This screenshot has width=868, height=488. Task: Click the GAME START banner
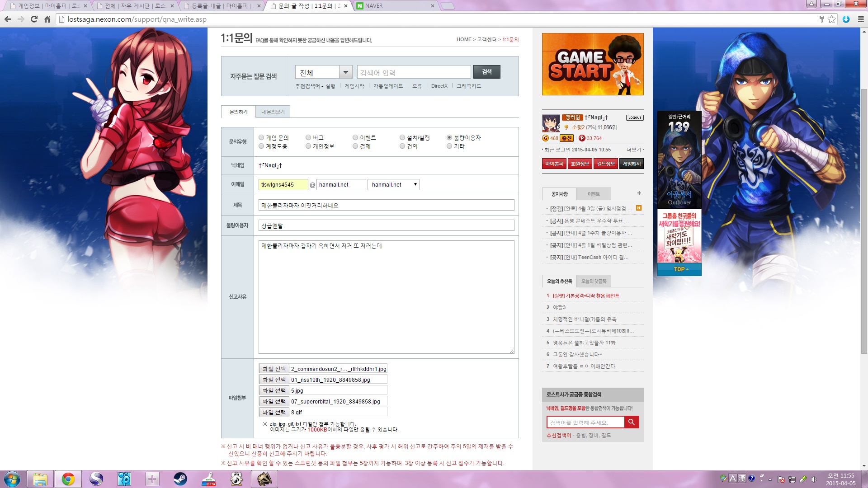593,64
